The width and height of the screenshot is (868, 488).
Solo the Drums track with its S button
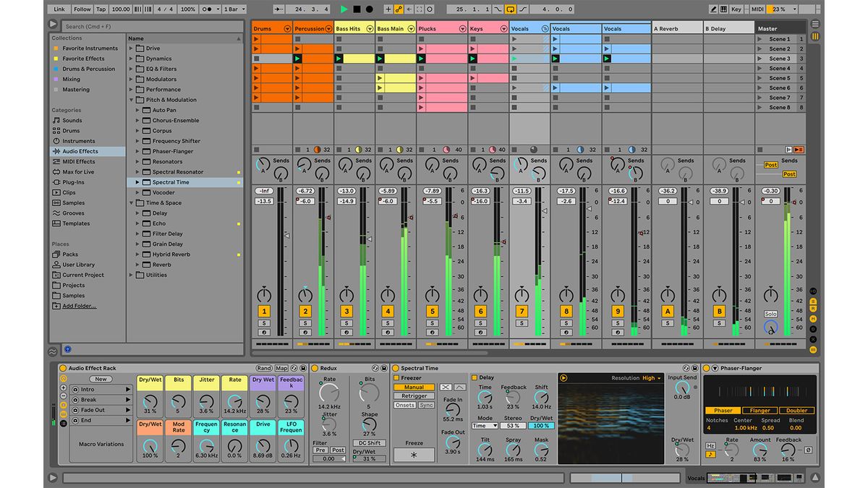pyautogui.click(x=263, y=323)
